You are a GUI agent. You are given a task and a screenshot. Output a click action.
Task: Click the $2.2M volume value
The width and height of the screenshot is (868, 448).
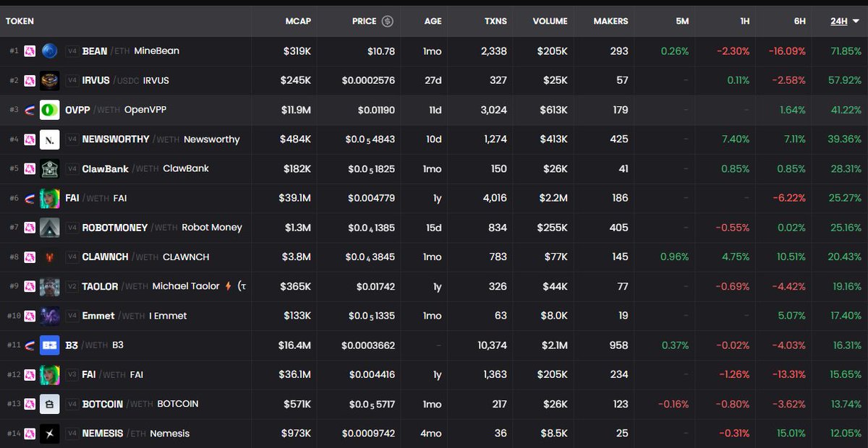[x=553, y=198]
